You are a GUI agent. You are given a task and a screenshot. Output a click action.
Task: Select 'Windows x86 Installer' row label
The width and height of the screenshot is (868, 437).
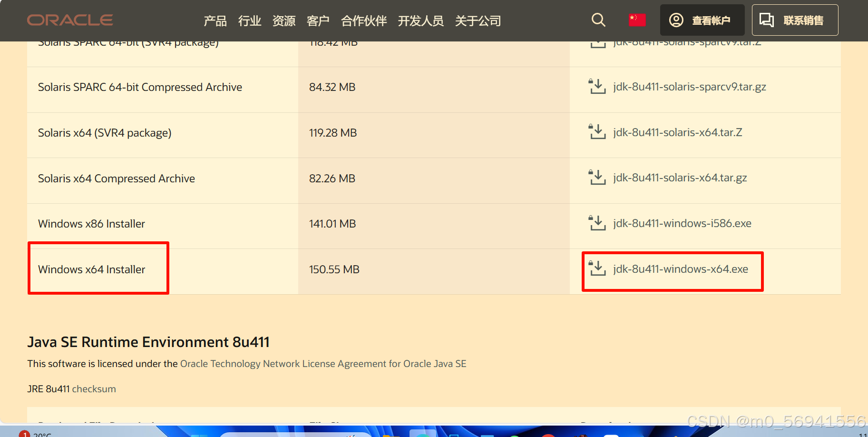(91, 224)
